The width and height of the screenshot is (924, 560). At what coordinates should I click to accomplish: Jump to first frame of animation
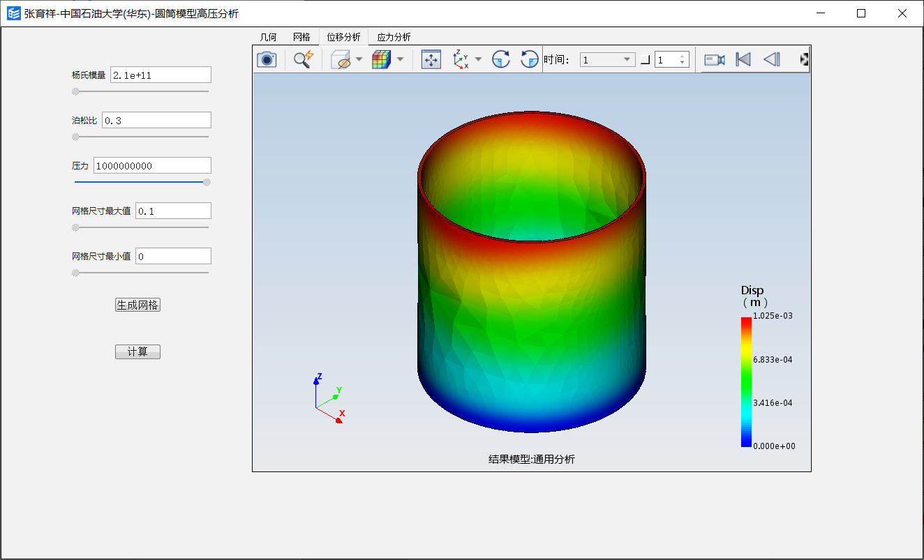click(x=743, y=60)
